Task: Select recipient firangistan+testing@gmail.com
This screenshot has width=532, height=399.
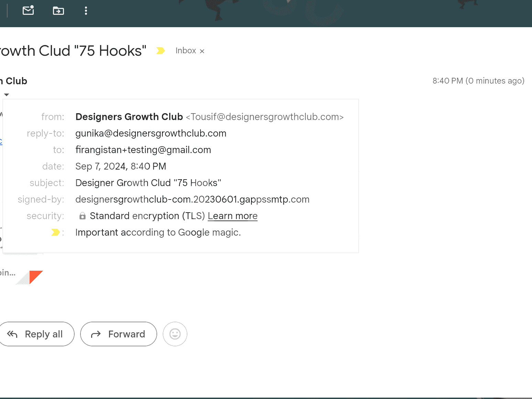Action: 143,150
